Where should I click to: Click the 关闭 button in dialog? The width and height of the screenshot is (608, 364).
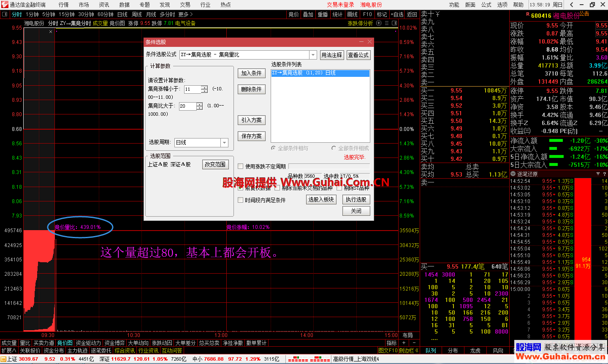356,211
